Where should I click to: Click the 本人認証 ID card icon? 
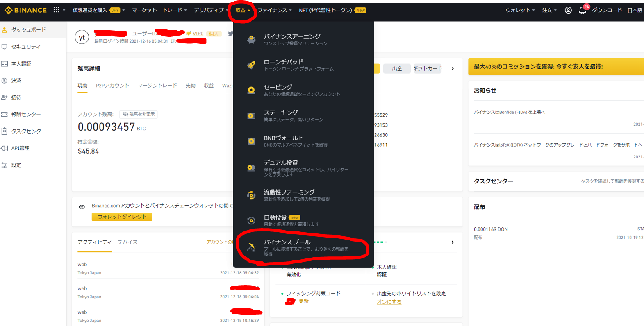5,63
